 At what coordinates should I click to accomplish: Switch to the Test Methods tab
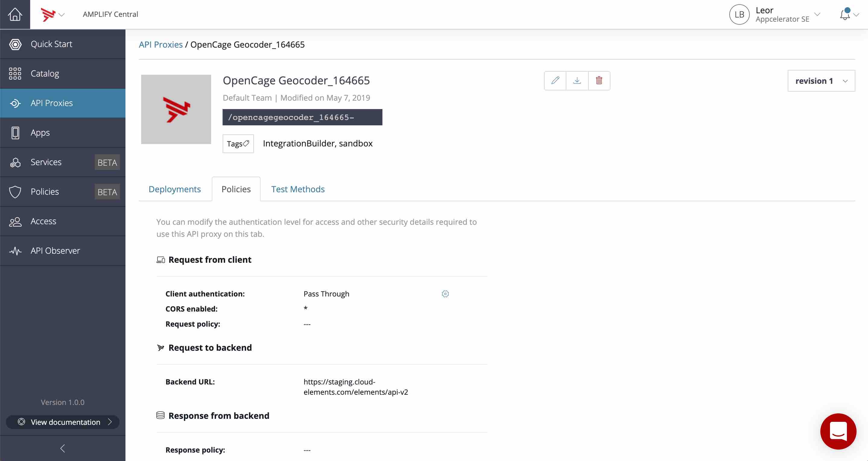(298, 189)
